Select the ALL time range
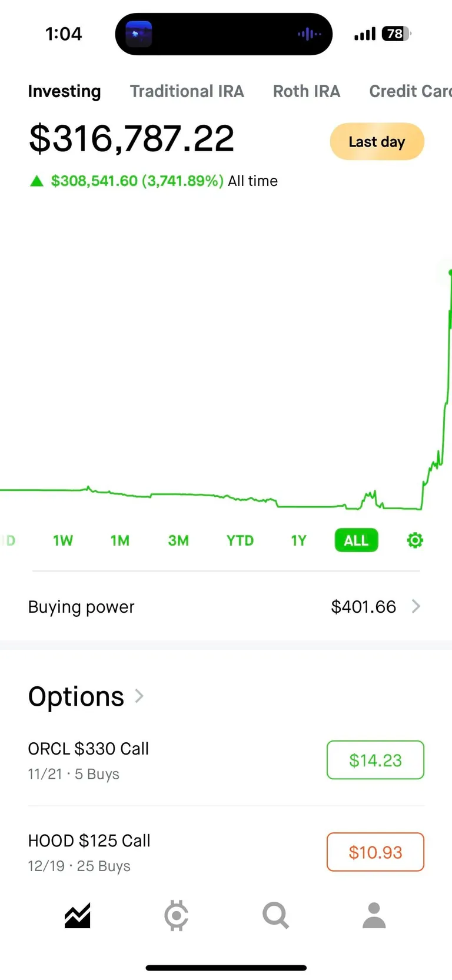452x980 pixels. click(356, 540)
